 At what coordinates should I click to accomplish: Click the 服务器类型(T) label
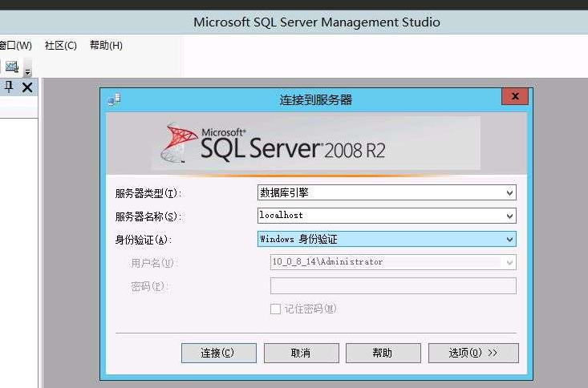click(x=148, y=193)
